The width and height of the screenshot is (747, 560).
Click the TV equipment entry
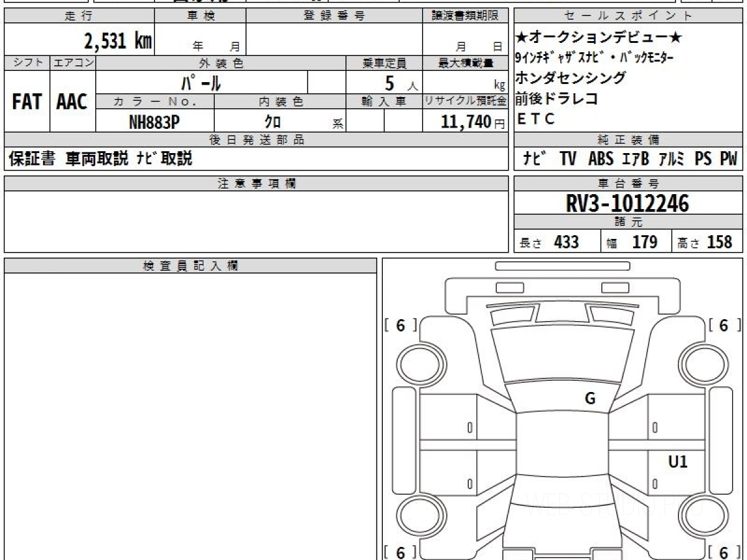click(568, 159)
